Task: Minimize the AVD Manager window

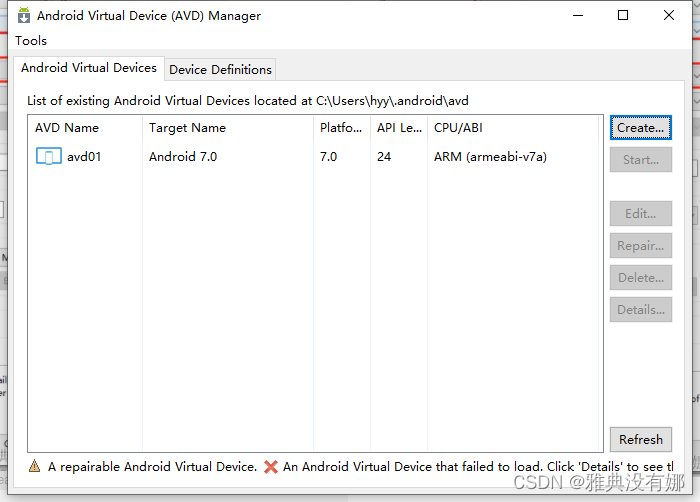Action: click(578, 15)
